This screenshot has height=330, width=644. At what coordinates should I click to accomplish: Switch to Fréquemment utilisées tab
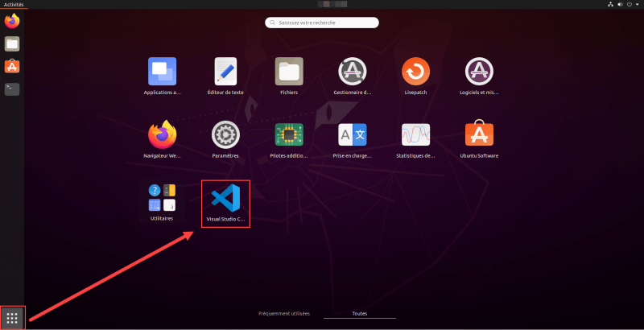pos(284,314)
